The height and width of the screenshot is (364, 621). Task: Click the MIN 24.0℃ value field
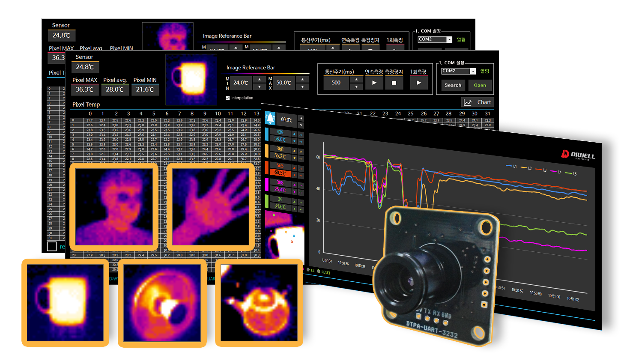coord(242,83)
